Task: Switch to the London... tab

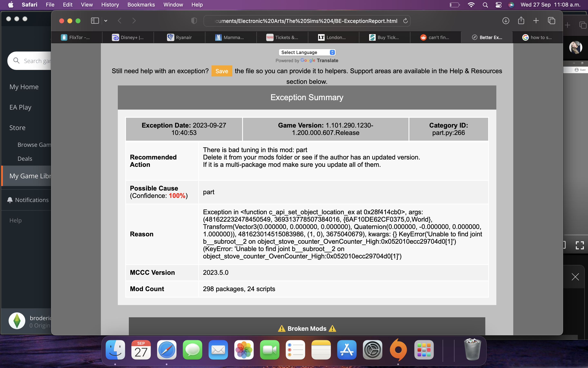Action: click(334, 37)
